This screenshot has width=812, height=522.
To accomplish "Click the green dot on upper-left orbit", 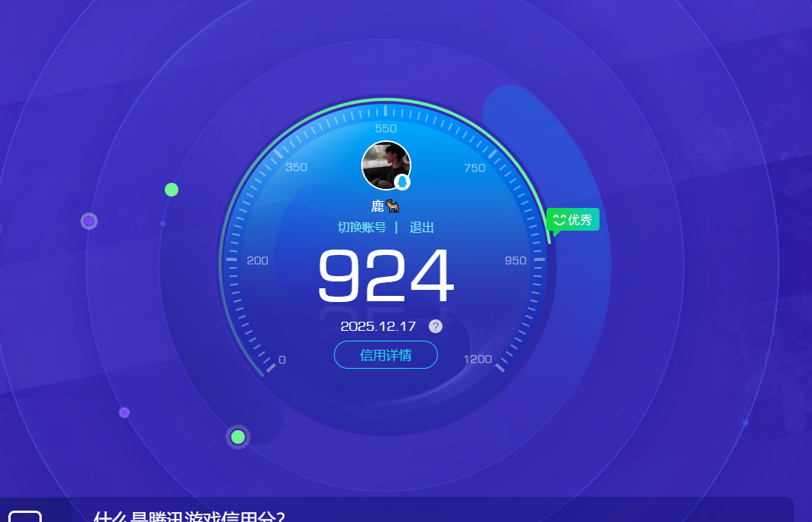I will point(172,190).
